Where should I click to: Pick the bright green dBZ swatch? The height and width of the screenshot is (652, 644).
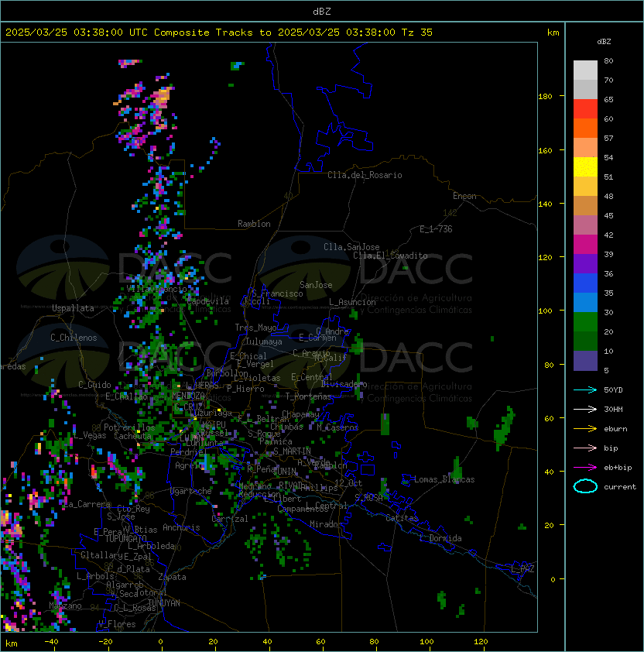point(585,322)
